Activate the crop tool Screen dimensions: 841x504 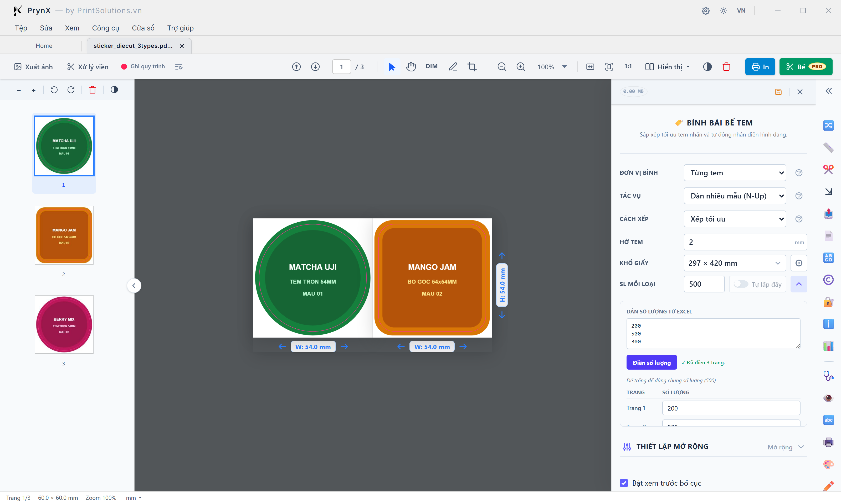472,67
